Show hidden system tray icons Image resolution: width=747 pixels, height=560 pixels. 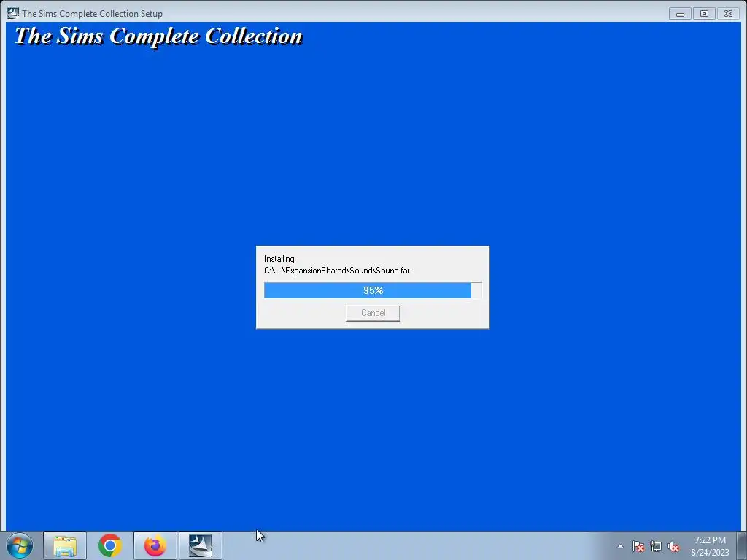(620, 546)
